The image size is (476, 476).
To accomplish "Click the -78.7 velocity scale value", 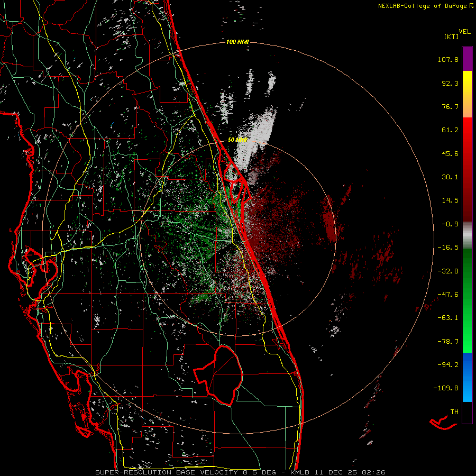I will (x=448, y=342).
